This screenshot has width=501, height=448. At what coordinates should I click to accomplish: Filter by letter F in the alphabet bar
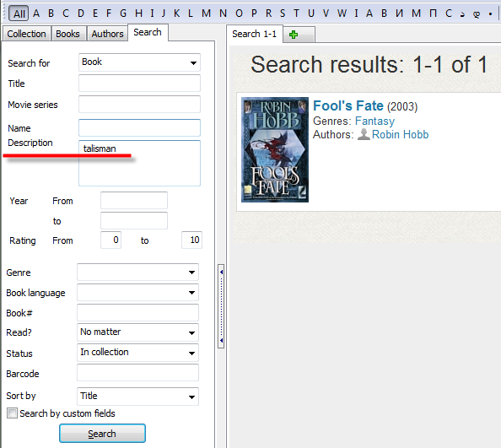109,13
